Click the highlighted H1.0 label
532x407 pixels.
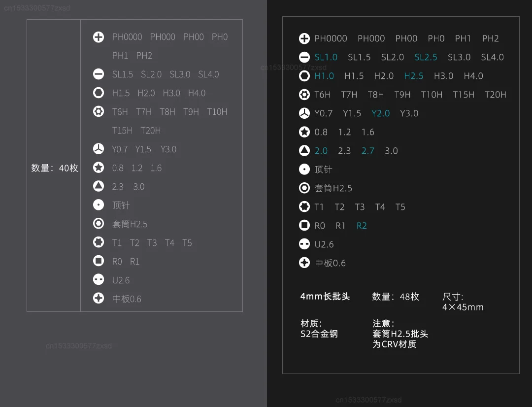[x=324, y=76]
